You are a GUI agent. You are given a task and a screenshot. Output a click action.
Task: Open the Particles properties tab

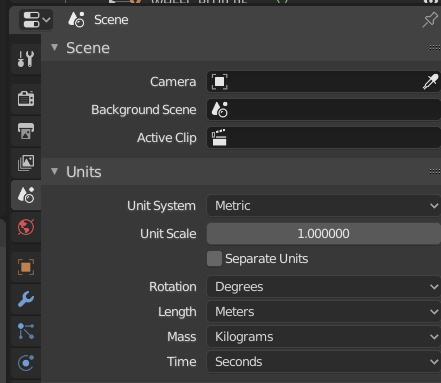point(26,331)
